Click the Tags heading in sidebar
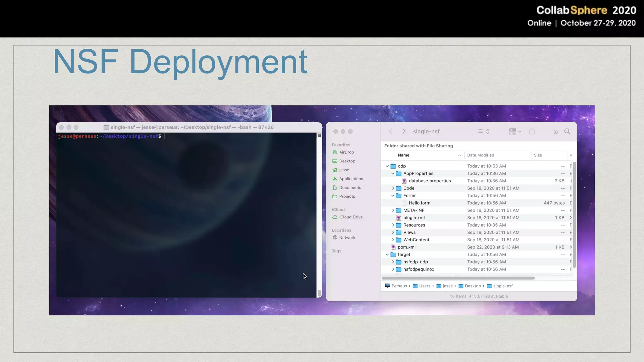The width and height of the screenshot is (644, 362). [x=336, y=251]
